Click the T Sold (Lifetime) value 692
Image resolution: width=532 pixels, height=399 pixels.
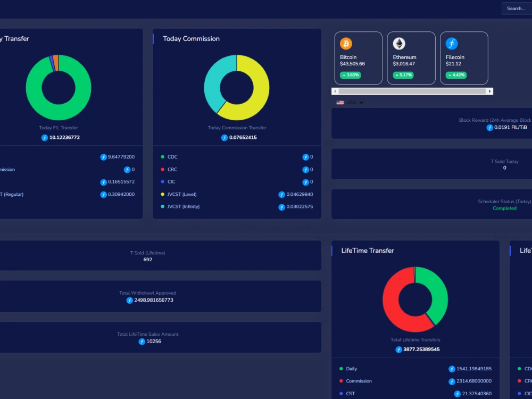[x=147, y=260]
